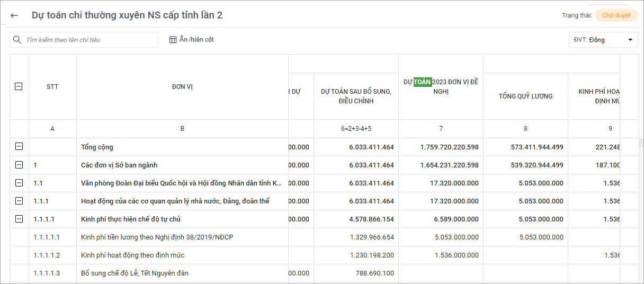Collapse row 1 Các đơn vị Sở ban ngành
The height and width of the screenshot is (284, 644).
coord(19,165)
